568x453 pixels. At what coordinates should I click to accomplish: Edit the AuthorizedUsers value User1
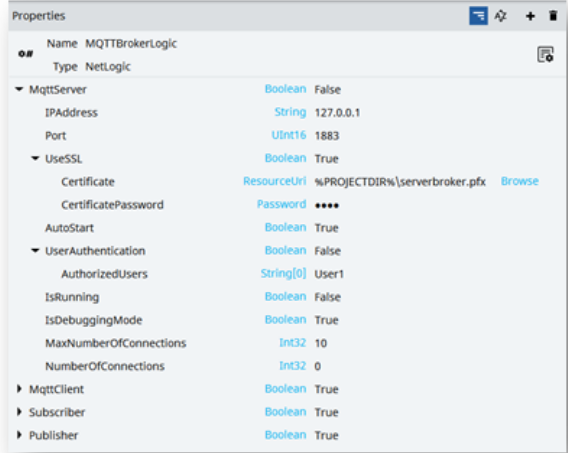(329, 274)
